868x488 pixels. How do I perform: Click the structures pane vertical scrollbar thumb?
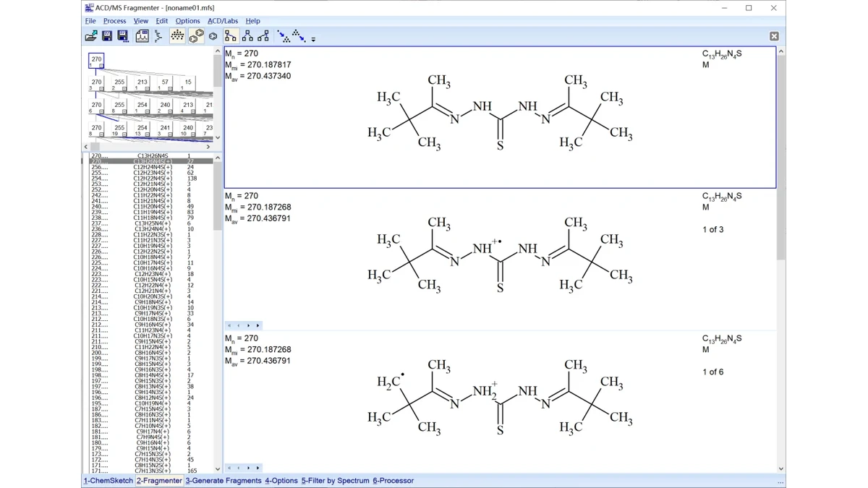[780, 158]
